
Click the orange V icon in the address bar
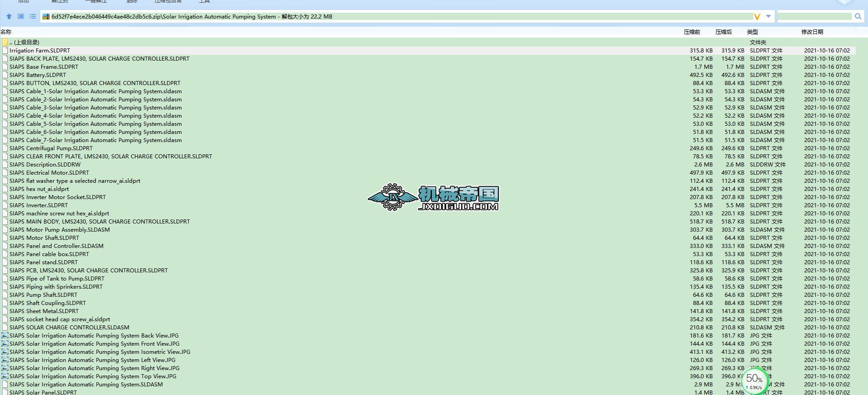point(757,17)
